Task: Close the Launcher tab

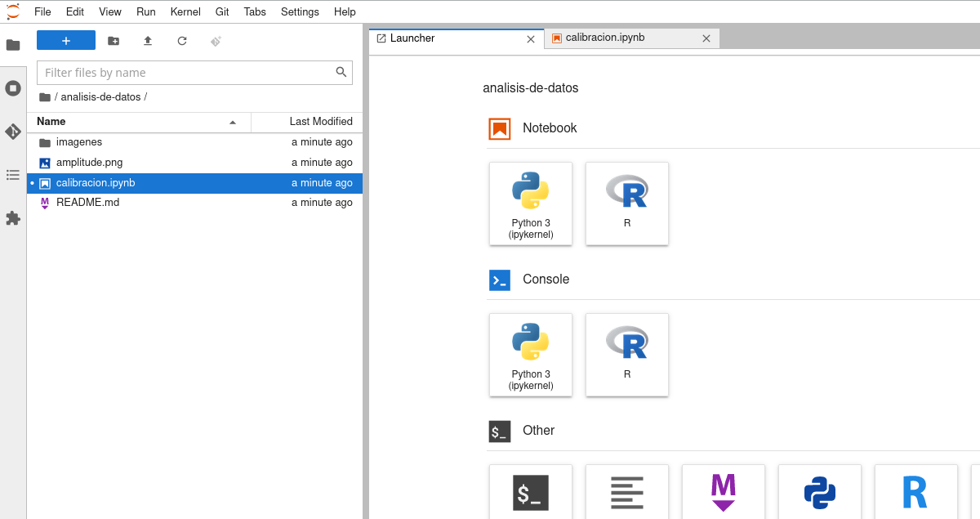Action: [531, 38]
